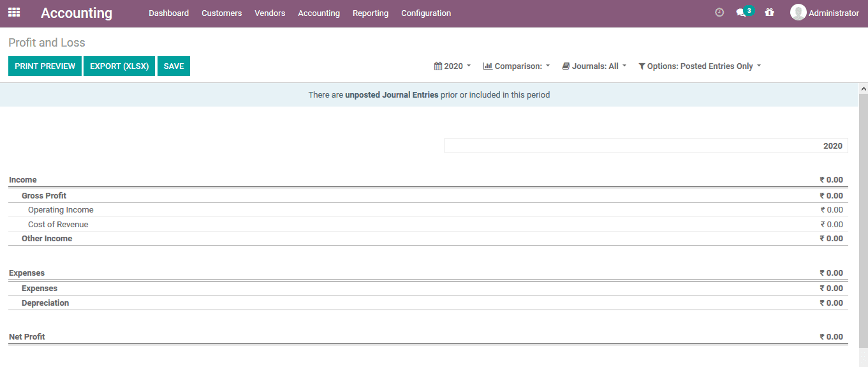Open the 2020 date filter dropdown
This screenshot has height=367, width=868.
click(x=452, y=66)
